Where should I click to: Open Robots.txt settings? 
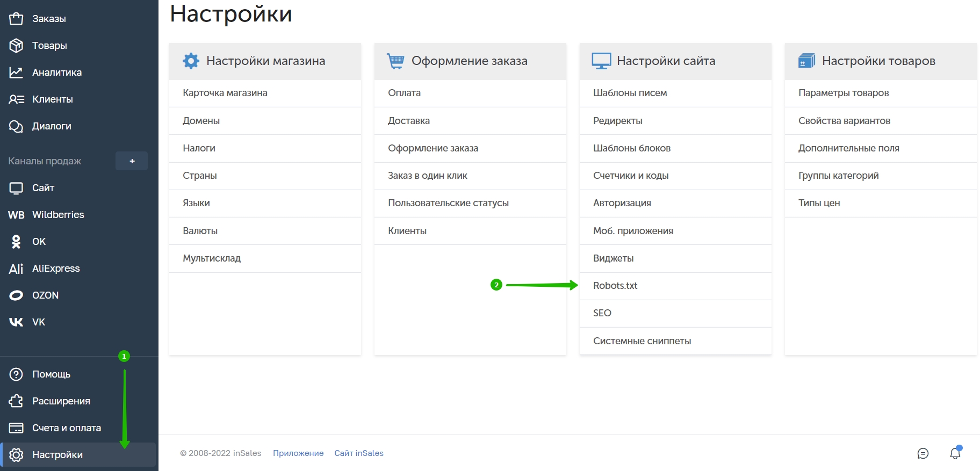click(x=675, y=286)
